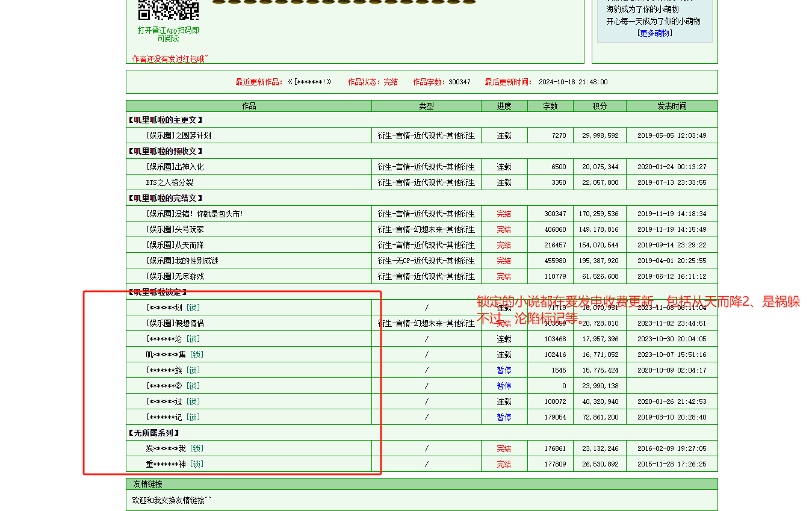Click type cell 衍生-无CP-近代现代-其他衍生

click(426, 261)
